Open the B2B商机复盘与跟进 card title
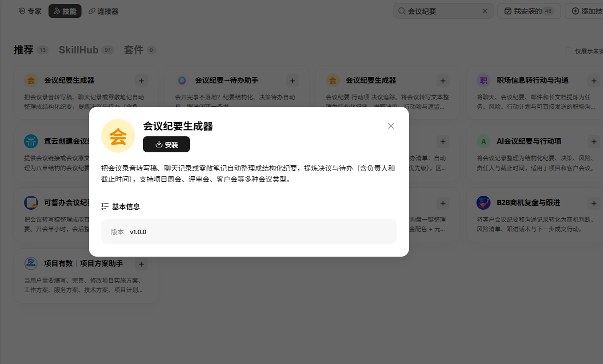Viewport: 603px width, 364px height. [528, 203]
